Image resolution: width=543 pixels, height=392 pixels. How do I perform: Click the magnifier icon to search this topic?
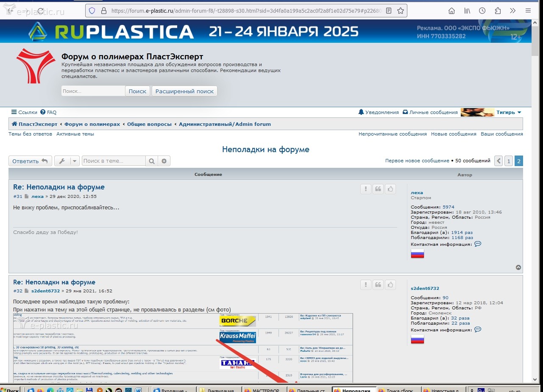pyautogui.click(x=151, y=161)
